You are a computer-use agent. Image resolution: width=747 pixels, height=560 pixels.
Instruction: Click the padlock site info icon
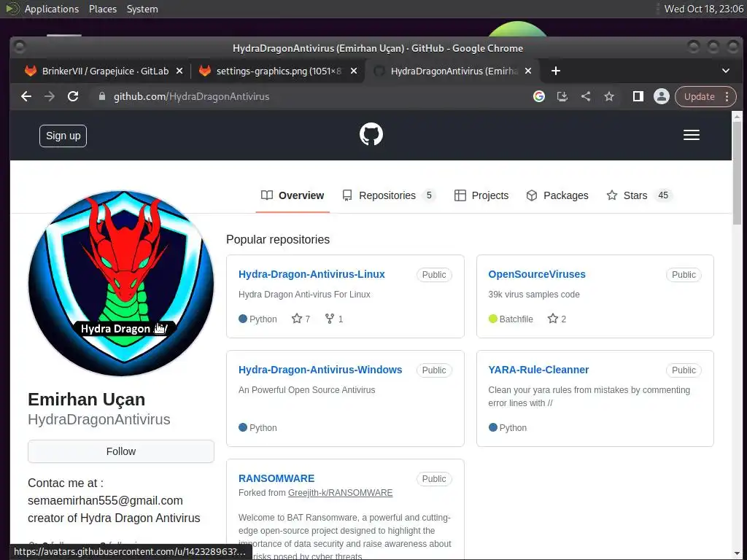pyautogui.click(x=101, y=97)
